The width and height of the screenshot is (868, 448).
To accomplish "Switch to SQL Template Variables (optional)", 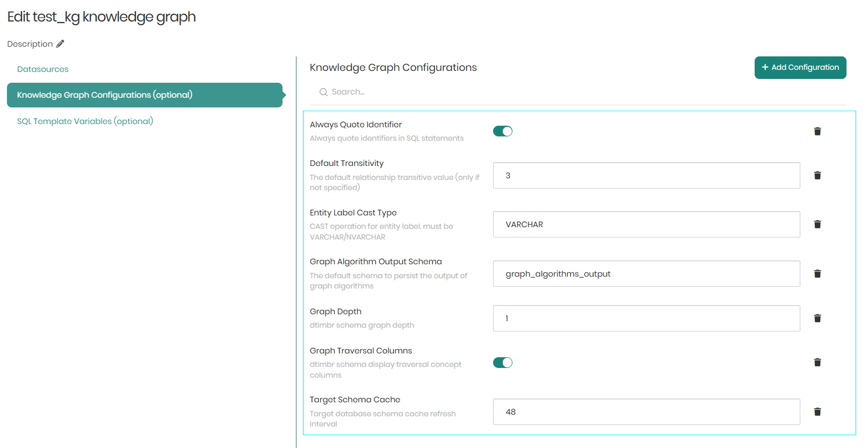I will pos(85,121).
